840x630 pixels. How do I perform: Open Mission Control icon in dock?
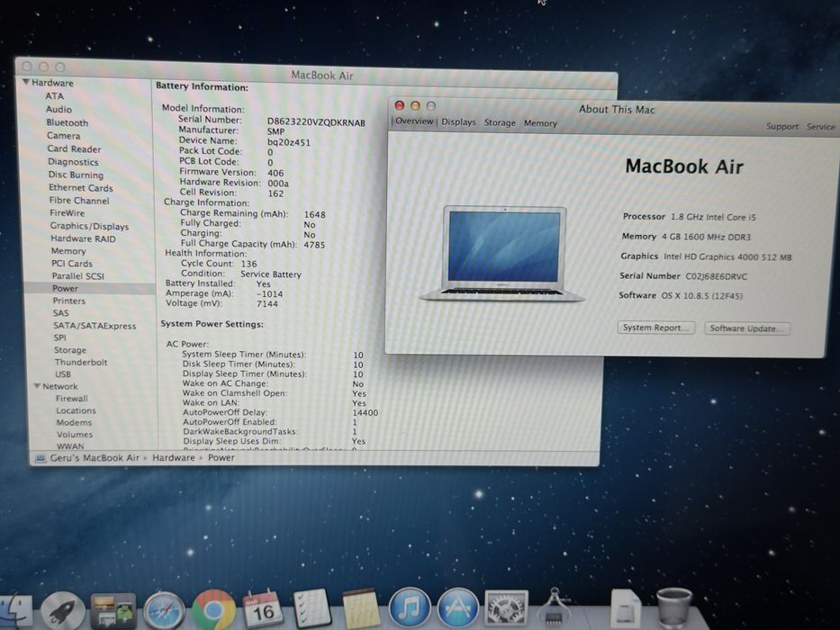(x=113, y=611)
